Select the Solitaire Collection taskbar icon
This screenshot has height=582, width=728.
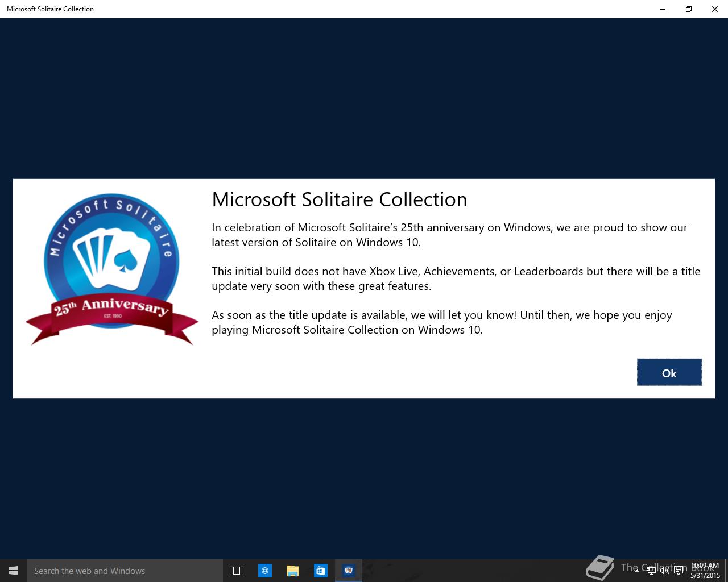(x=349, y=571)
